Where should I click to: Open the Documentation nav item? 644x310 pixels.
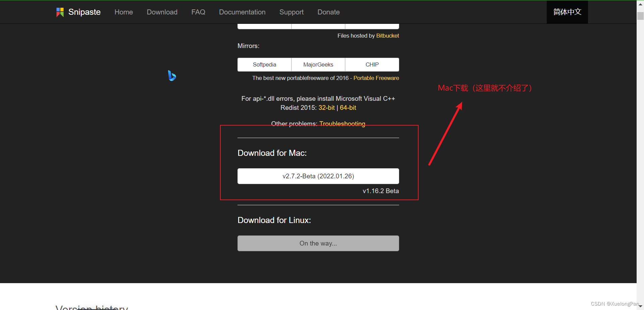242,12
